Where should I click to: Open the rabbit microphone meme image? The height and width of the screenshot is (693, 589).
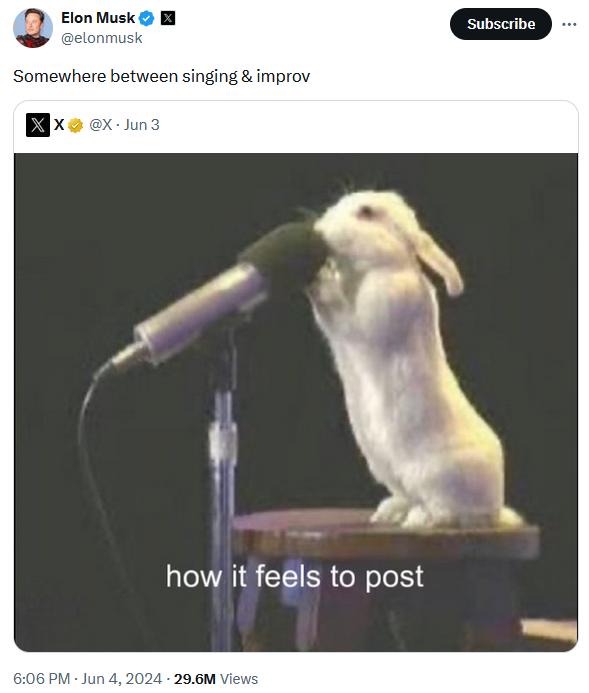[296, 402]
